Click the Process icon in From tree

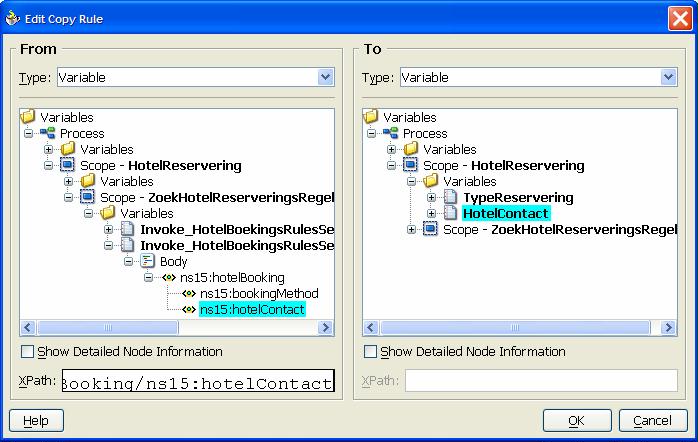click(47, 133)
